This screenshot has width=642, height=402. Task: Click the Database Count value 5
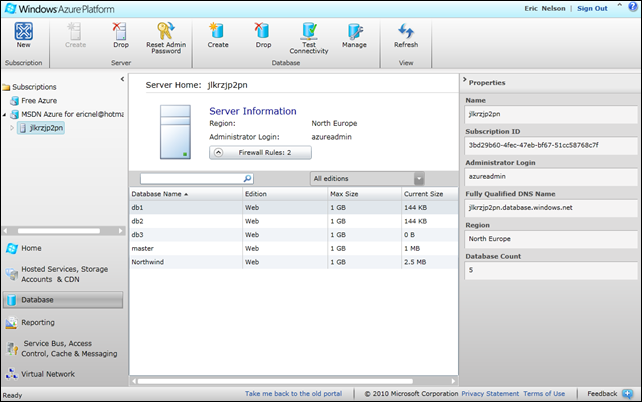[551, 270]
